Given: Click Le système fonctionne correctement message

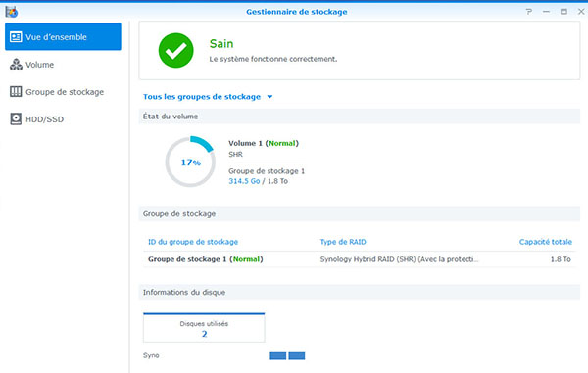Looking at the screenshot, I should coord(273,59).
